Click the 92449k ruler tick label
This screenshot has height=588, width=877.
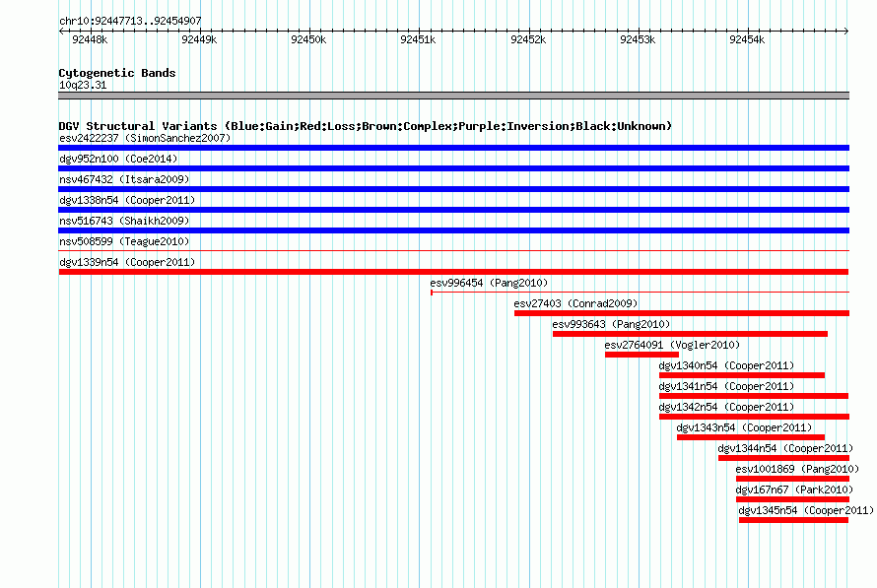[x=199, y=39]
